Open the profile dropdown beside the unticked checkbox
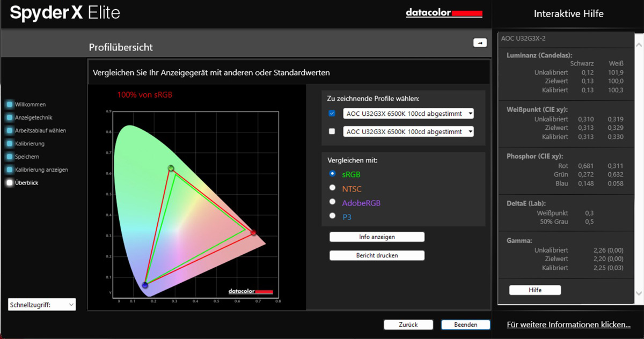The image size is (644, 339). click(408, 131)
